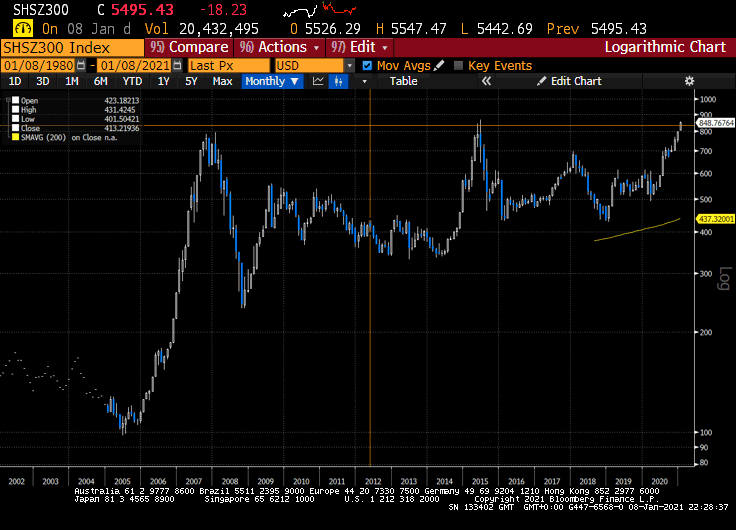The width and height of the screenshot is (736, 530).
Task: Select the 5Y range tab
Action: coord(191,81)
